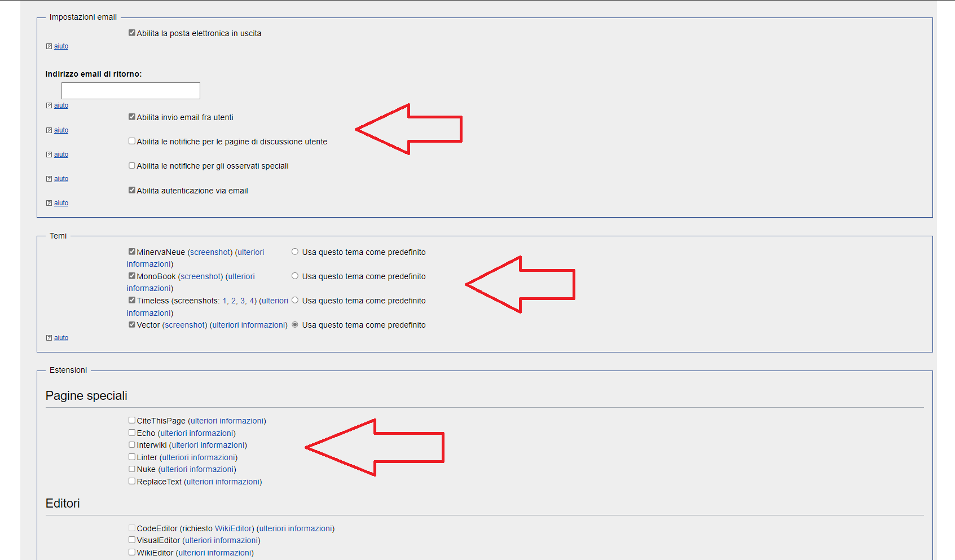Click the 'Editori' heading
955x560 pixels.
[x=63, y=503]
